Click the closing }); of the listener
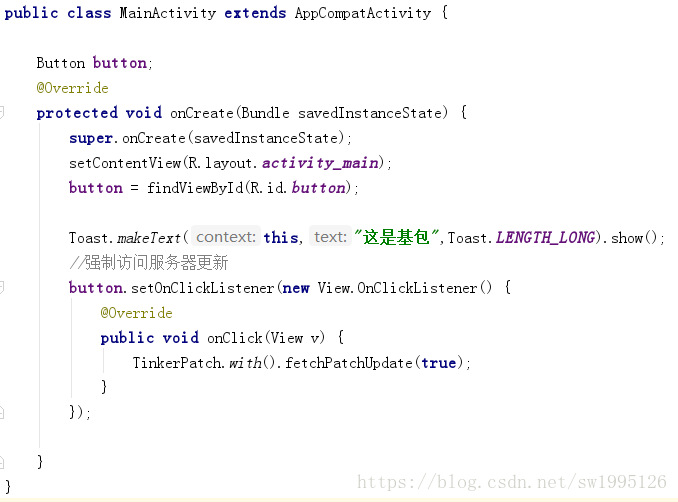The image size is (678, 502). [80, 412]
